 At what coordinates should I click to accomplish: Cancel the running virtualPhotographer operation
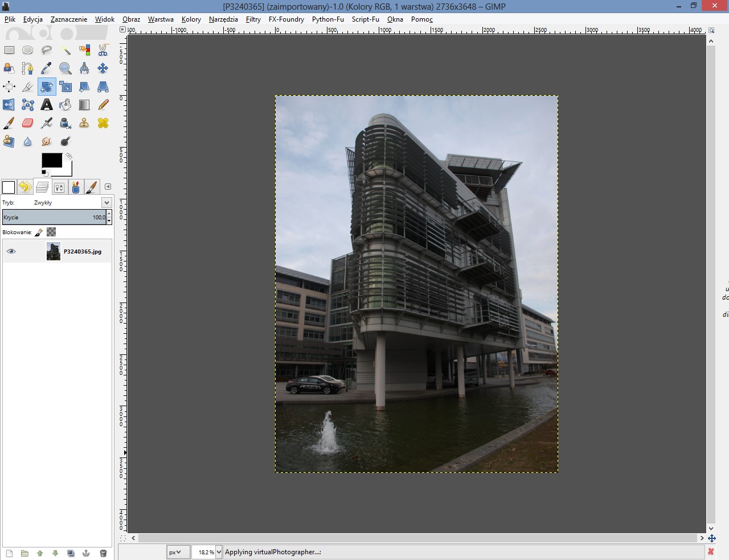711,551
